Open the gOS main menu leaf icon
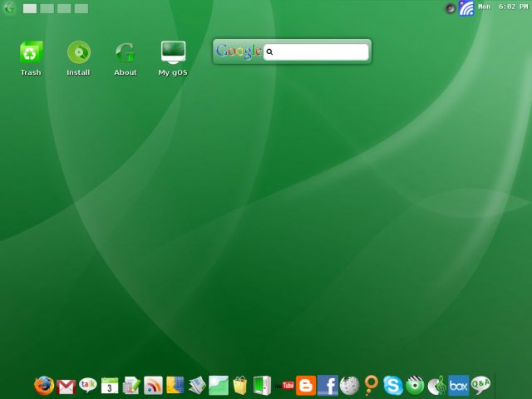The image size is (532, 399). coord(9,7)
